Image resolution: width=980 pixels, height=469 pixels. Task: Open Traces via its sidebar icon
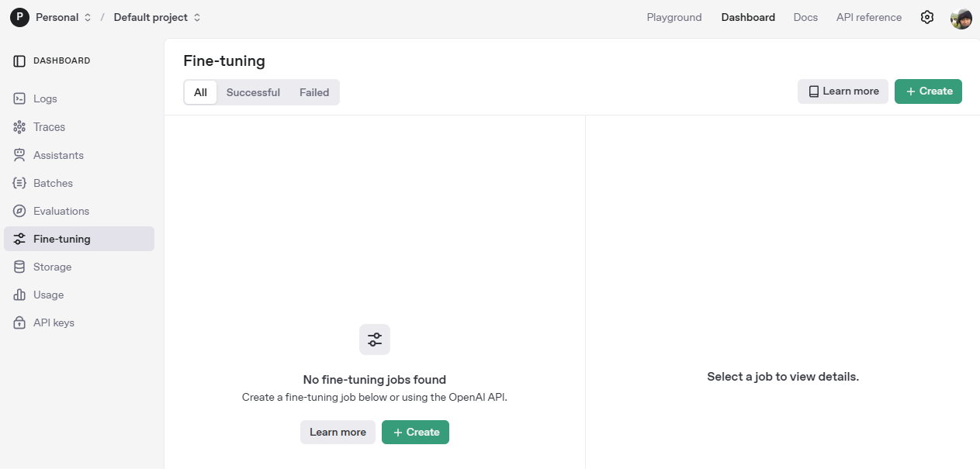click(19, 127)
